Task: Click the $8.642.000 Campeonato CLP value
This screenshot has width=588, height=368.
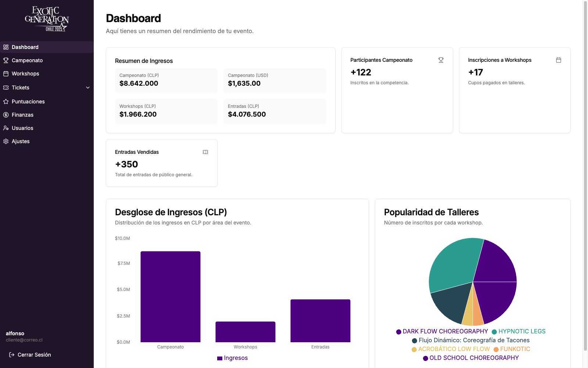Action: 139,84
